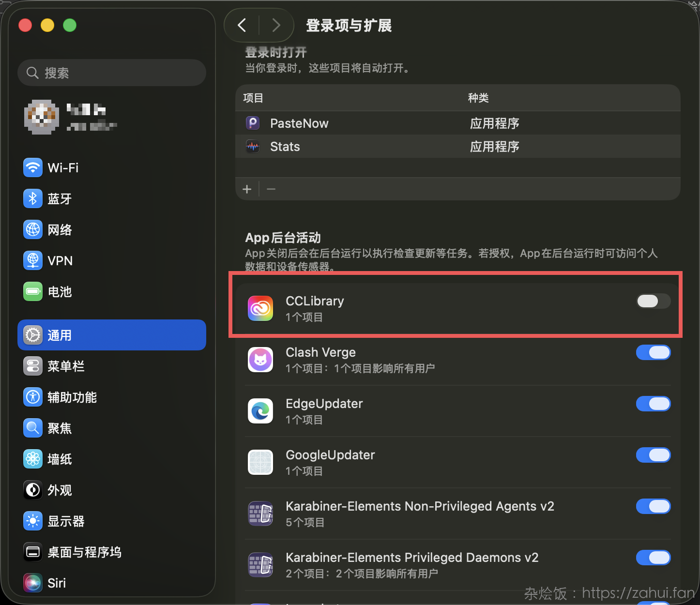
Task: Toggle Karabiner-Elements Non-Privileged Agents v2 switch
Action: coord(653,506)
